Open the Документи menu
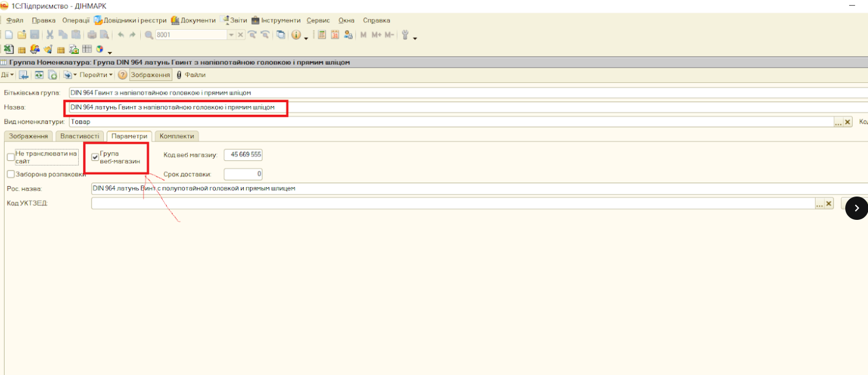 (193, 20)
